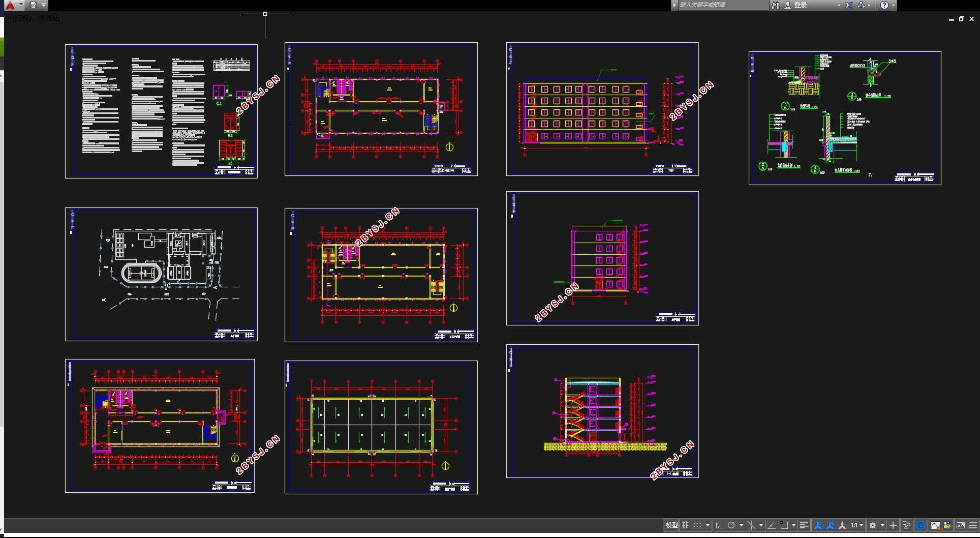
Task: Select the design notes text sheet
Action: click(x=161, y=111)
